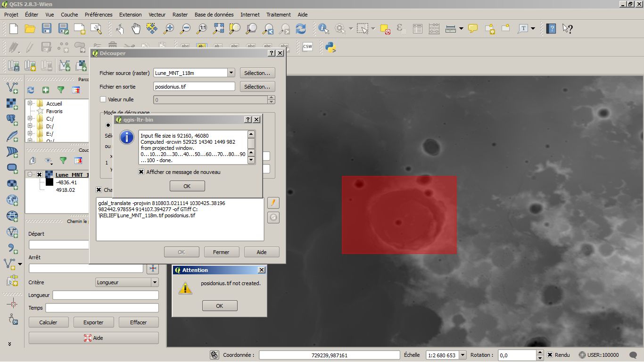Open the Traitement menu

click(x=278, y=15)
